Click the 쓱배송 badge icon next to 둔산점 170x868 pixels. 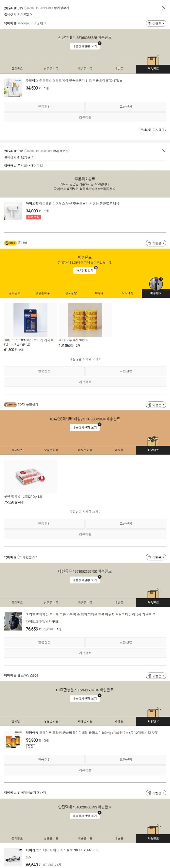[x=10, y=243]
